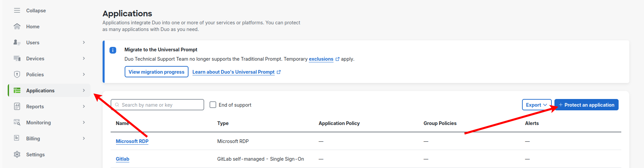
Task: Click View migration progress button
Action: tap(156, 72)
